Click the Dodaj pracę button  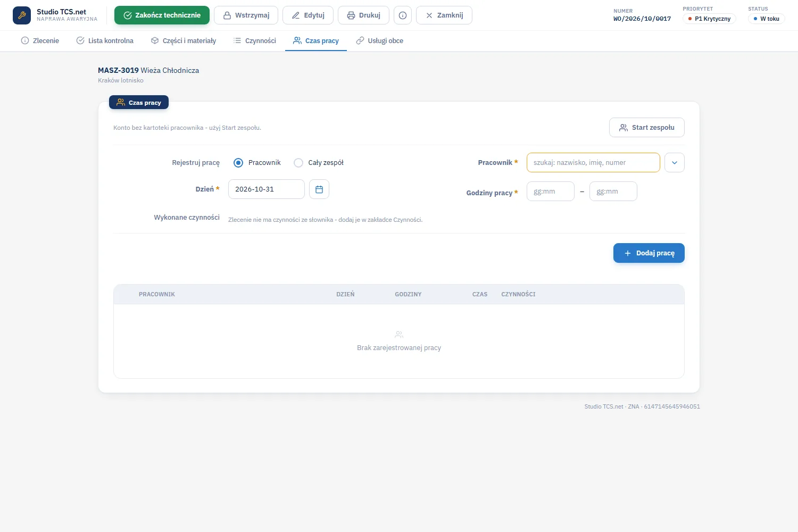click(x=649, y=253)
